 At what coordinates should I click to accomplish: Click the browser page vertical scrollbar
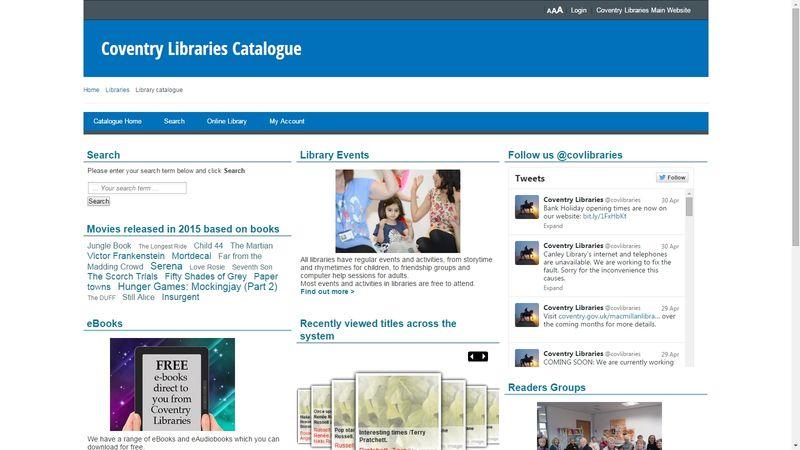click(x=795, y=125)
